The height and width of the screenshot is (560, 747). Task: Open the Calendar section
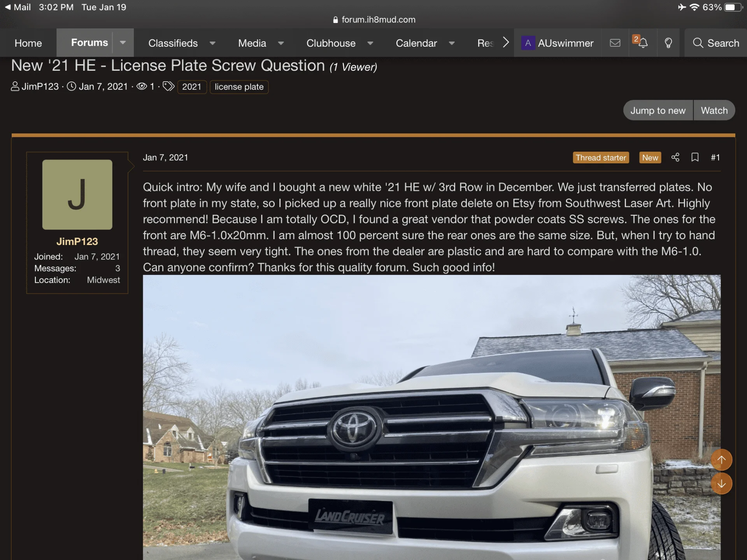click(x=416, y=43)
